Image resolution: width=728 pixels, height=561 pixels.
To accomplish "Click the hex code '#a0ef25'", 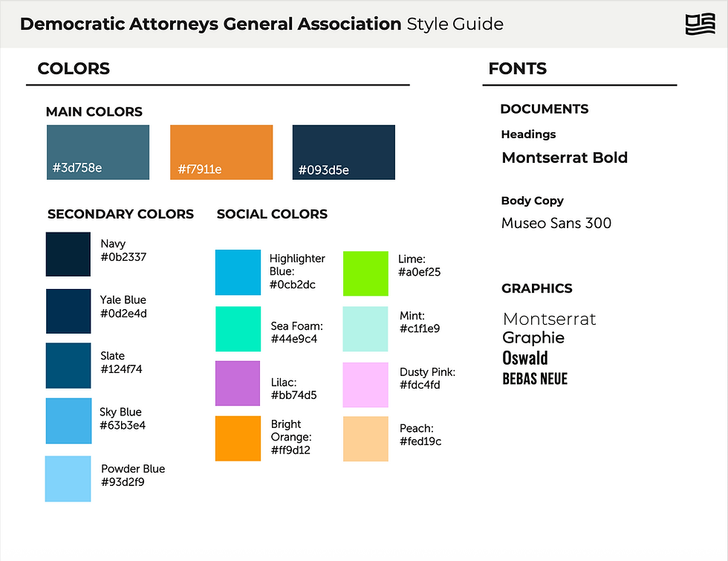I will pyautogui.click(x=419, y=272).
